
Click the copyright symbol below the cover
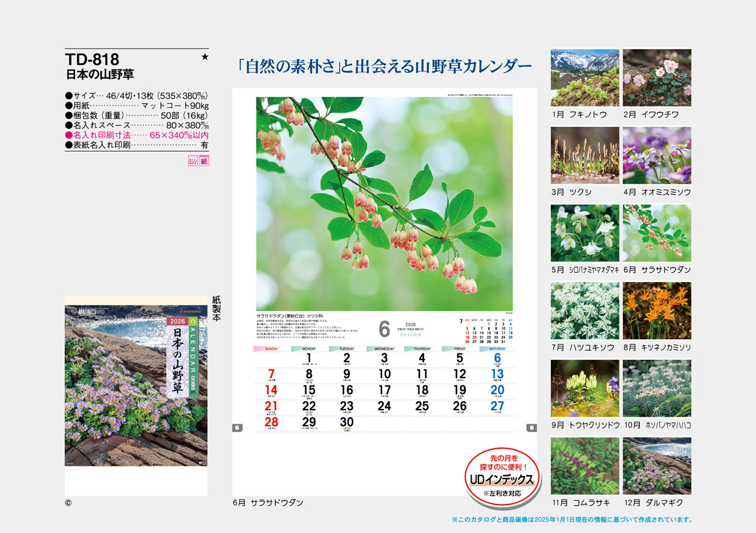coord(68,502)
